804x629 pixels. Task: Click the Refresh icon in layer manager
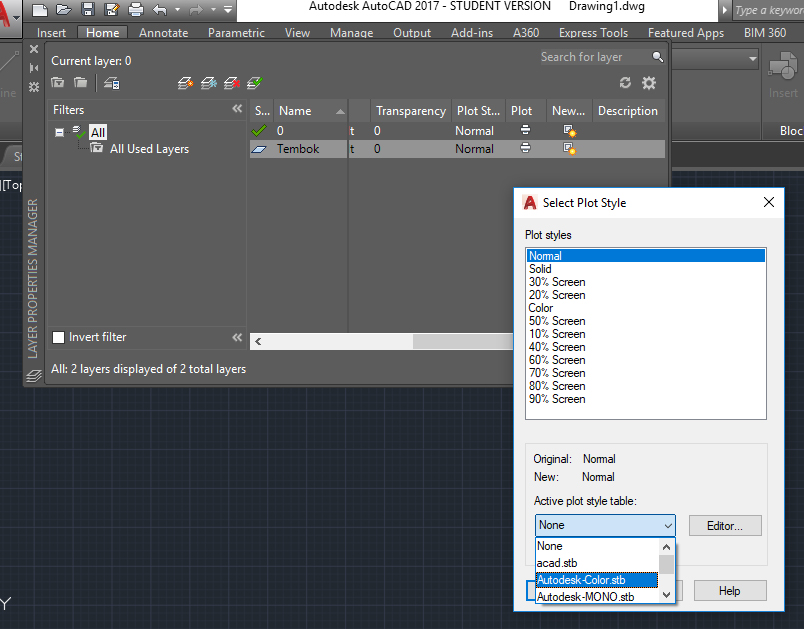point(625,83)
